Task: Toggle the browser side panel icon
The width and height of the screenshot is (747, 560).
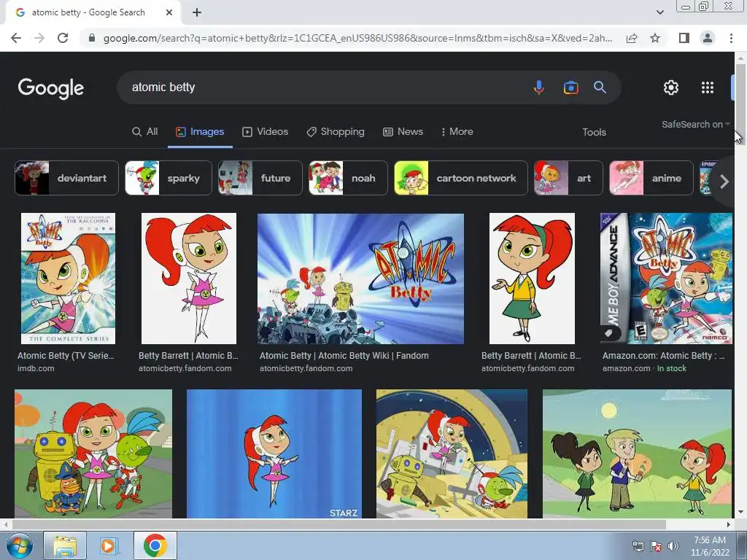Action: [x=684, y=38]
